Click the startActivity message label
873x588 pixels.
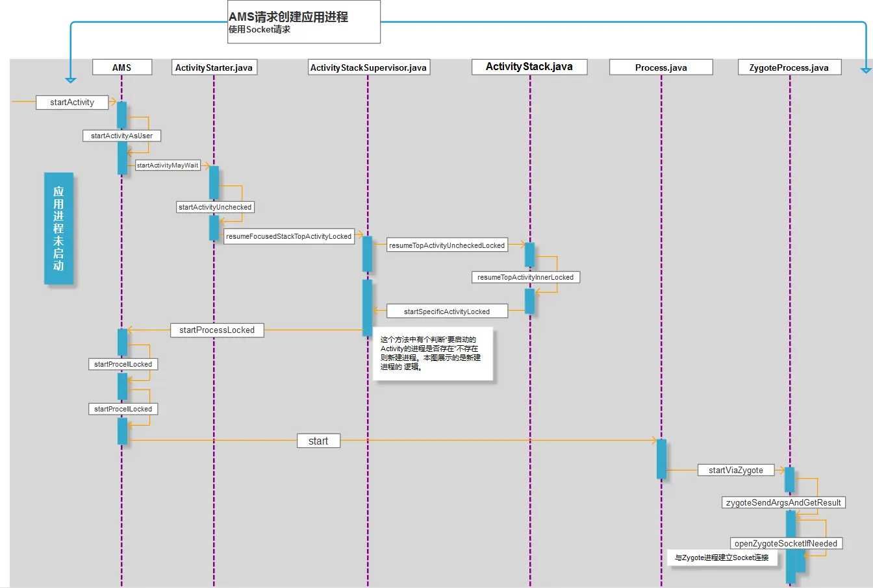72,102
